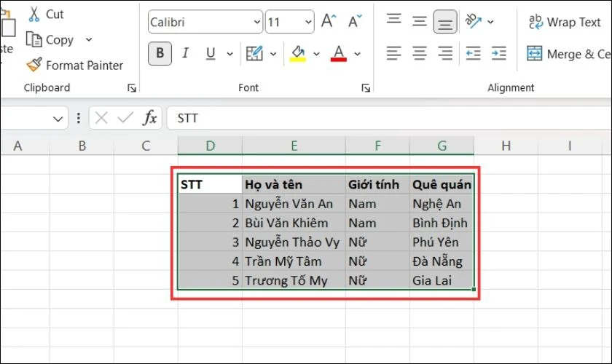Click formula bar vertical dots handle
Viewport: 612px width, 364px height.
(79, 118)
